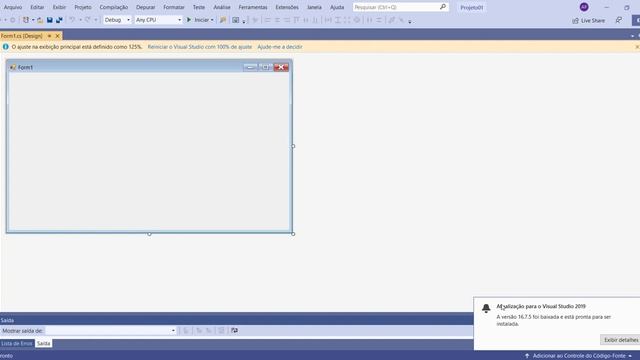Click the New Project toolbar icon
Image resolution: width=640 pixels, height=360 pixels.
point(26,20)
